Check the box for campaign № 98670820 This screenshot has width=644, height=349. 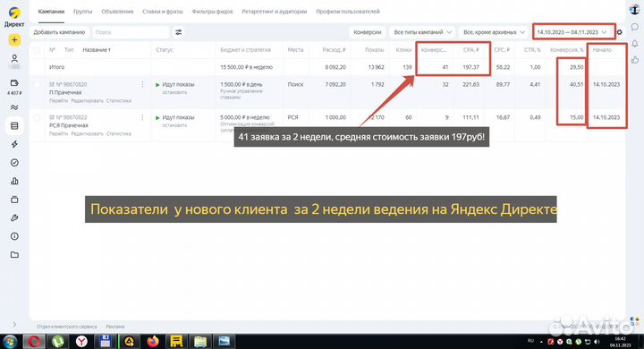pyautogui.click(x=37, y=84)
